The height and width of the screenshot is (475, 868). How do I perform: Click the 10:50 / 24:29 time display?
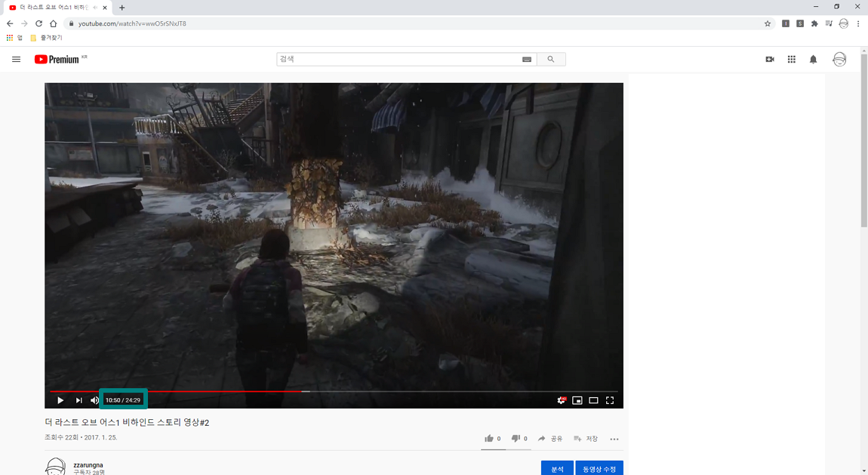pos(123,400)
